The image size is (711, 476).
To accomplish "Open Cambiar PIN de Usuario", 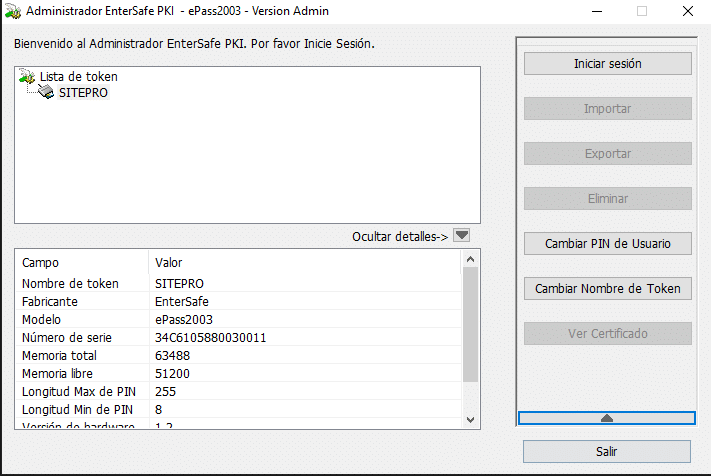I will point(608,243).
